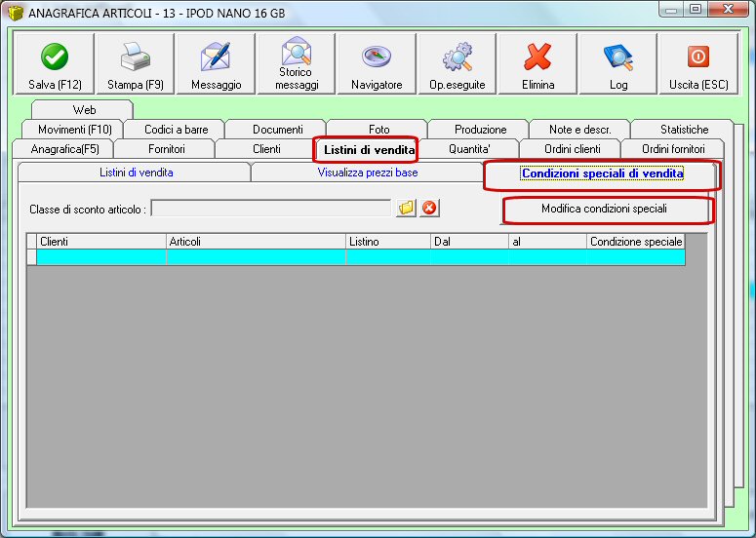Click Uscita (ESC) exit button
Viewport: 756px width, 538px height.
(x=698, y=63)
